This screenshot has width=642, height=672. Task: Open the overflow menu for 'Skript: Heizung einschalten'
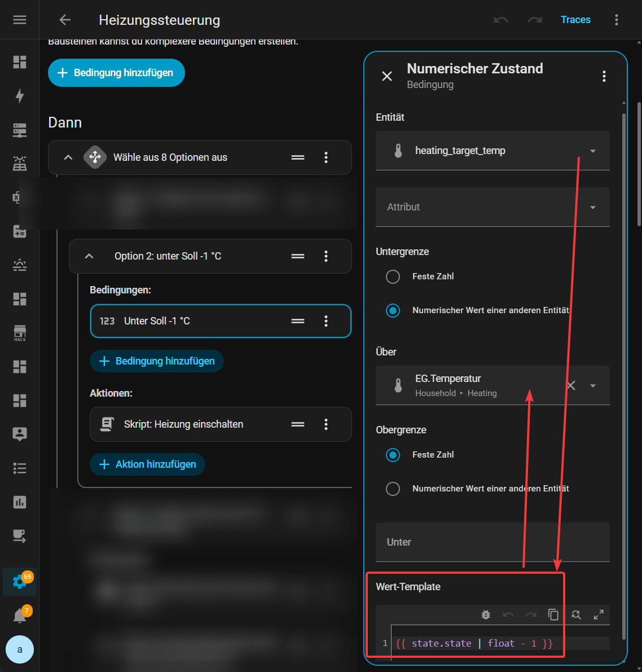[x=326, y=424]
